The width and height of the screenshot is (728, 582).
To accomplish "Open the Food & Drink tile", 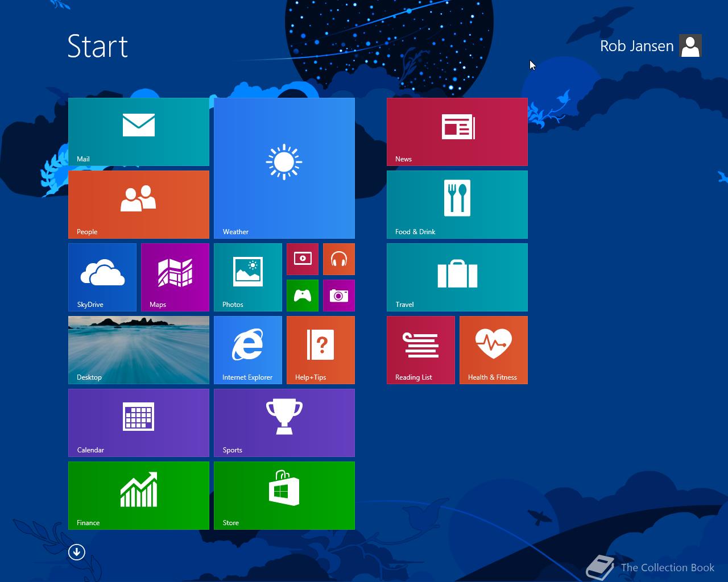I will [x=457, y=205].
